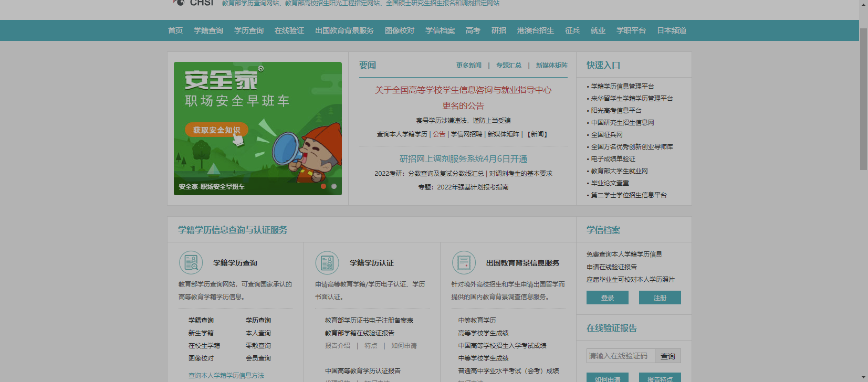The height and width of the screenshot is (382, 868).
Task: Open the 学籍学历认证 certificate icon
Action: pos(327,262)
